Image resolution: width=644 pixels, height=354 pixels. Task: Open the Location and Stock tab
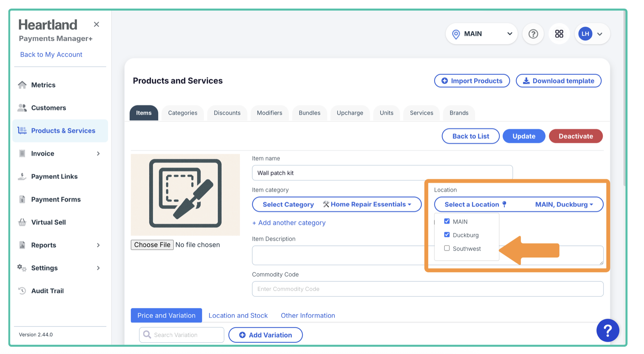click(x=238, y=315)
